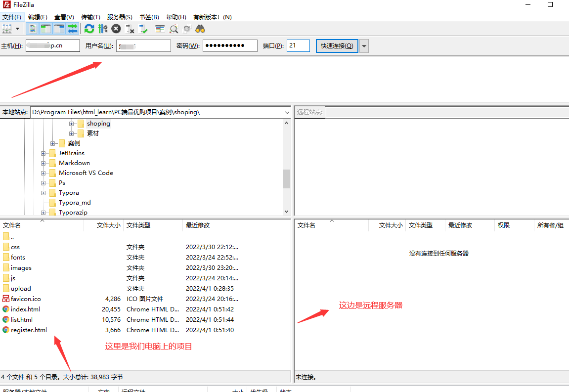Click the local tree scroll-up arrow
Viewport: 569px width, 392px height.
[x=287, y=124]
